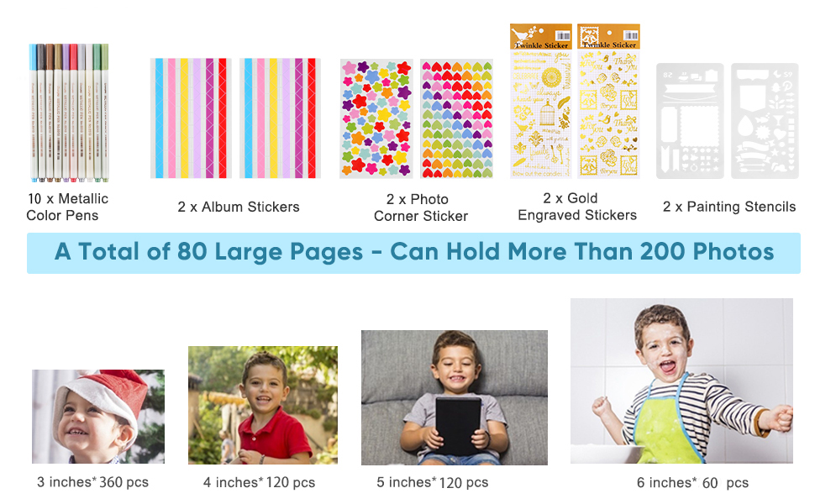Select the boy in red shirt photo
Viewport: 815px width, 504px height.
263,405
